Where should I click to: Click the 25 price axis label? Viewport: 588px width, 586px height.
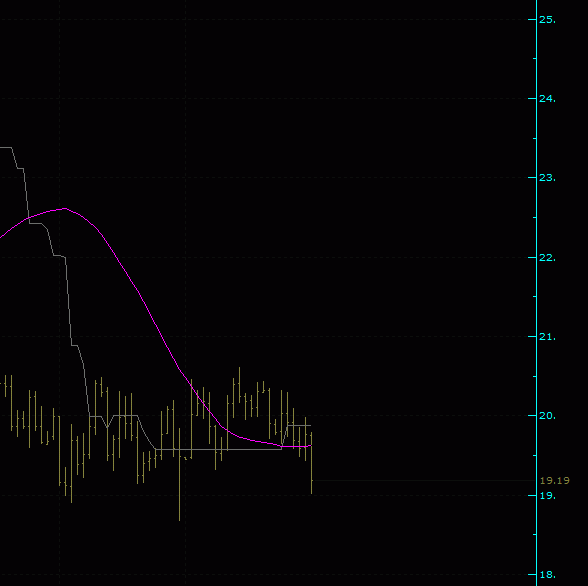[x=547, y=19]
